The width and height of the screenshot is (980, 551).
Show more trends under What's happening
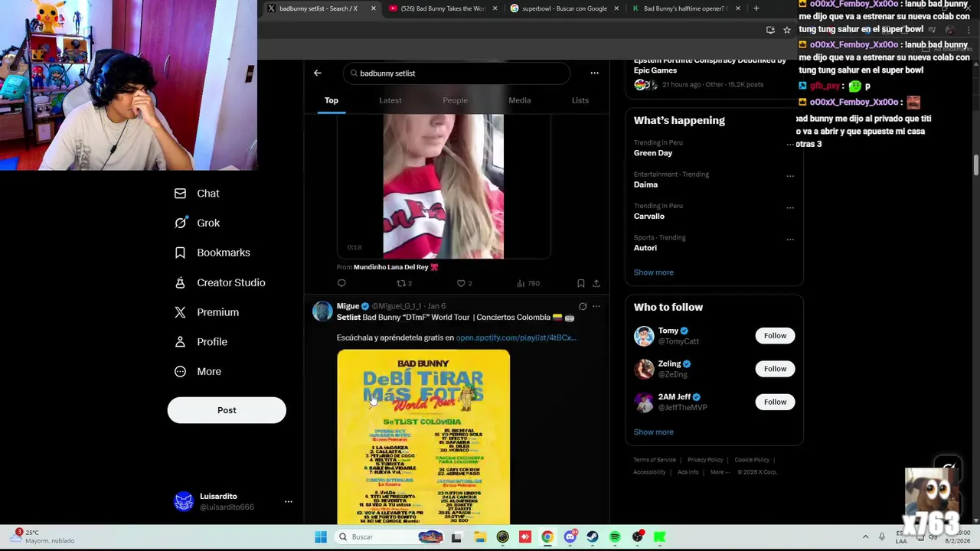pyautogui.click(x=653, y=272)
